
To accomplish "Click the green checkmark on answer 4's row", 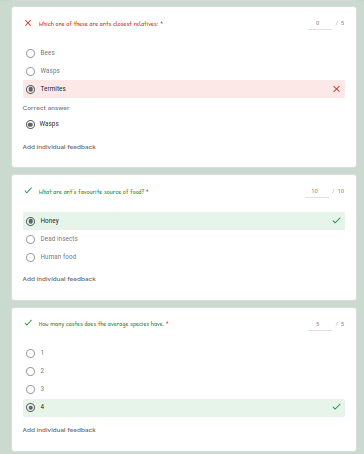I will [x=336, y=407].
